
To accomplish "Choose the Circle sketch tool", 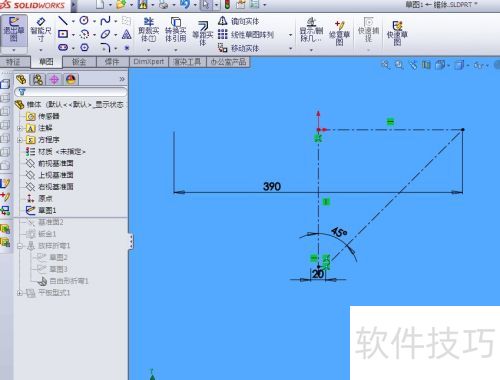I will 84,21.
